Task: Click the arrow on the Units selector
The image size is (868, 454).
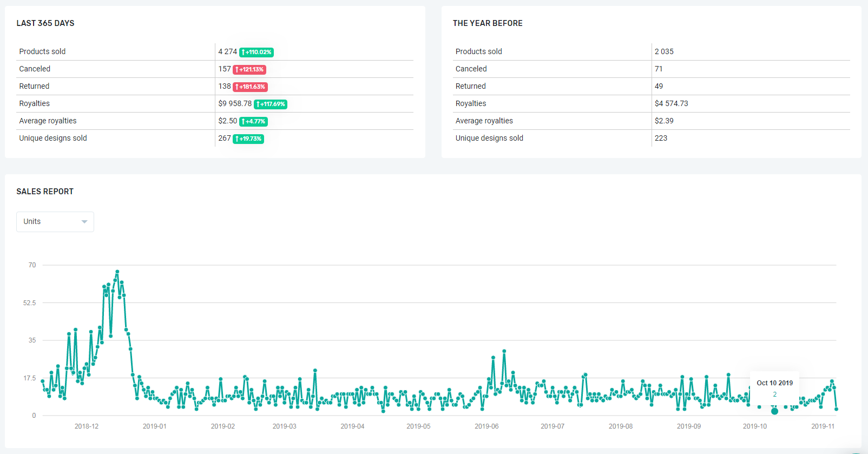Action: (84, 222)
